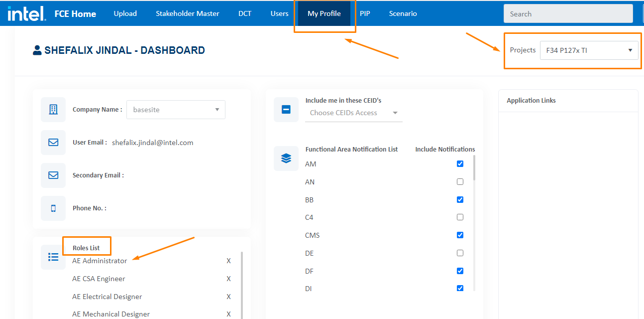Click the envelope icon next to User Email

point(53,143)
